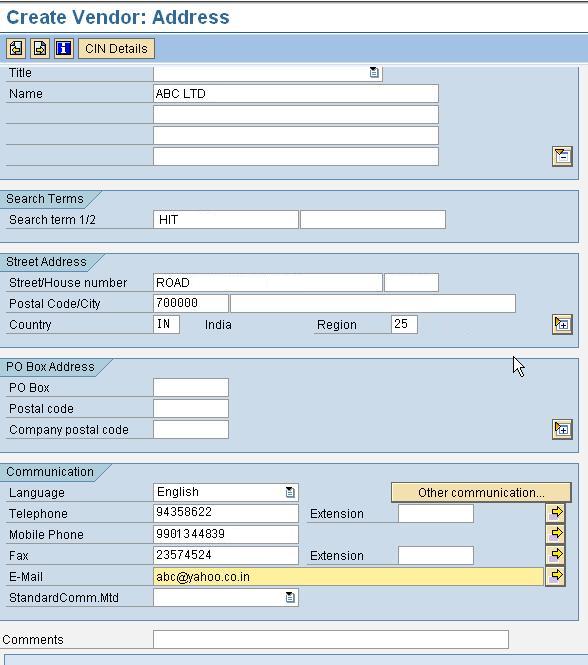Click the Telephone Extension field
This screenshot has height=665, width=588.
[x=436, y=513]
